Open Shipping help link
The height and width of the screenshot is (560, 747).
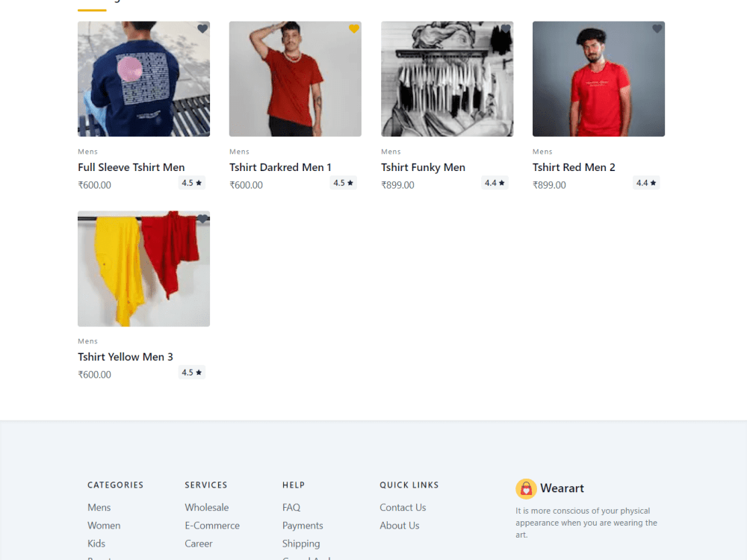point(301,544)
